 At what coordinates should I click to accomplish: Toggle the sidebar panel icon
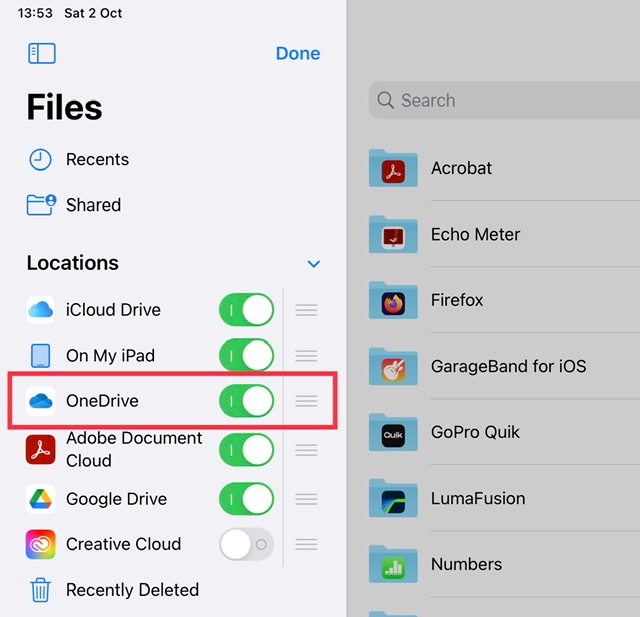(x=42, y=53)
